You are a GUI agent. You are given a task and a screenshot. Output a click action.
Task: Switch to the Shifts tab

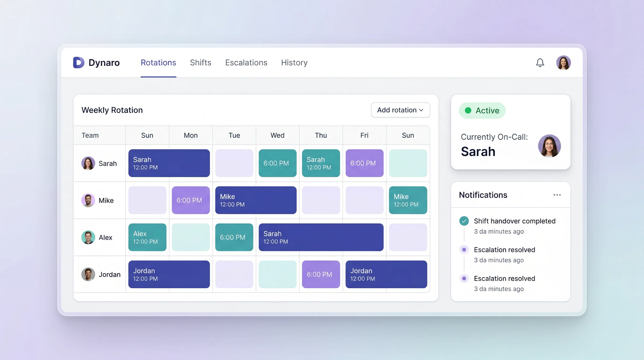(201, 63)
